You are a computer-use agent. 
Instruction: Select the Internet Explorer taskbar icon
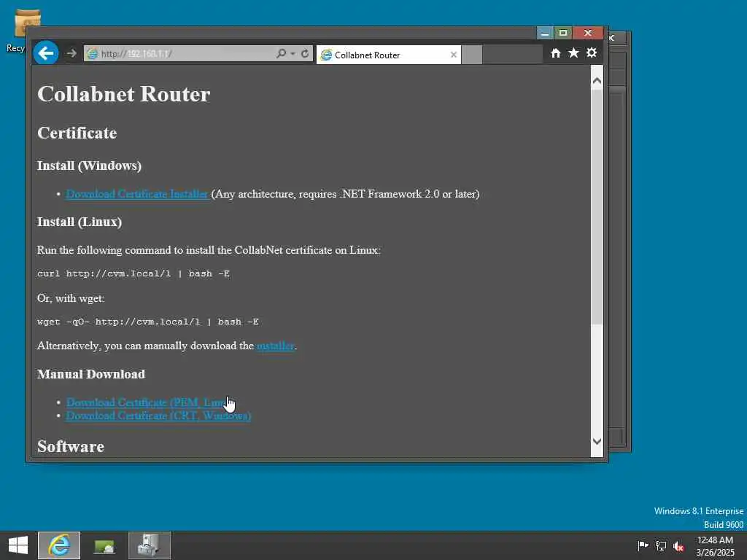pyautogui.click(x=59, y=545)
